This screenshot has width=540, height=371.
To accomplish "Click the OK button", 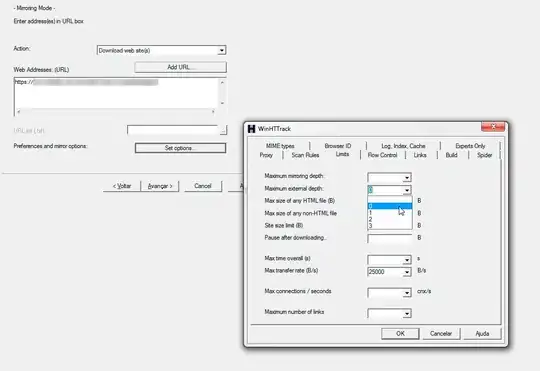I will tap(400, 333).
